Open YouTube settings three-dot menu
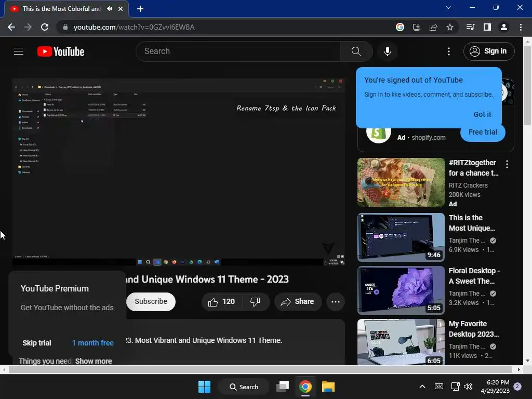Screen dimensions: 532x399 (x=449, y=51)
